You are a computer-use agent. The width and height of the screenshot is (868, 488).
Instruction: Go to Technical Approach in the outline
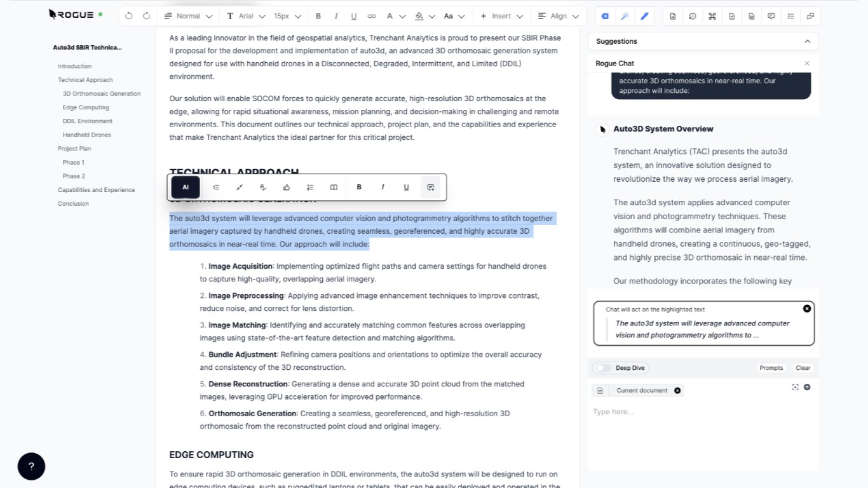click(x=85, y=80)
